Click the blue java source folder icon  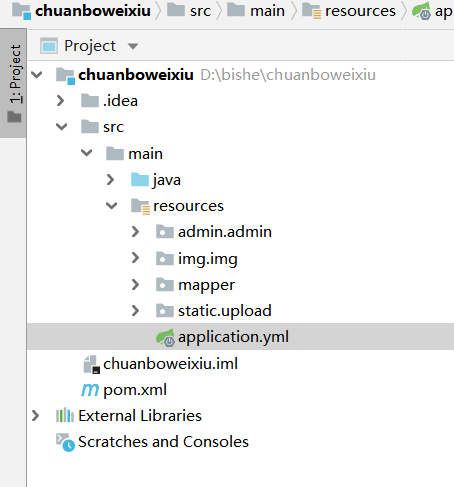[140, 180]
